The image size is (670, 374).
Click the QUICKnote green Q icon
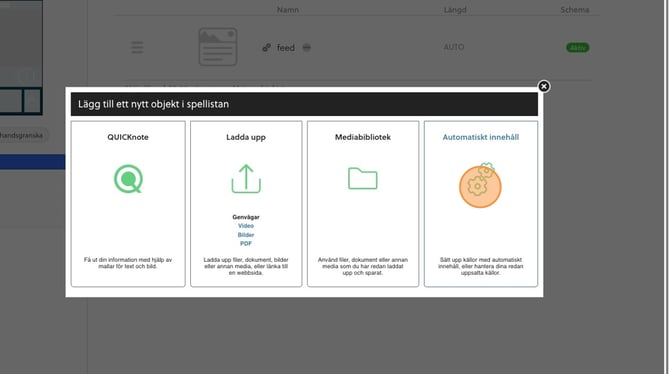pyautogui.click(x=128, y=179)
